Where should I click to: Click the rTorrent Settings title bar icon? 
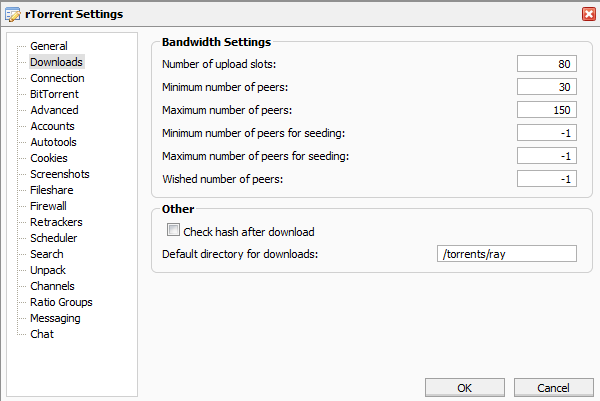pos(14,14)
